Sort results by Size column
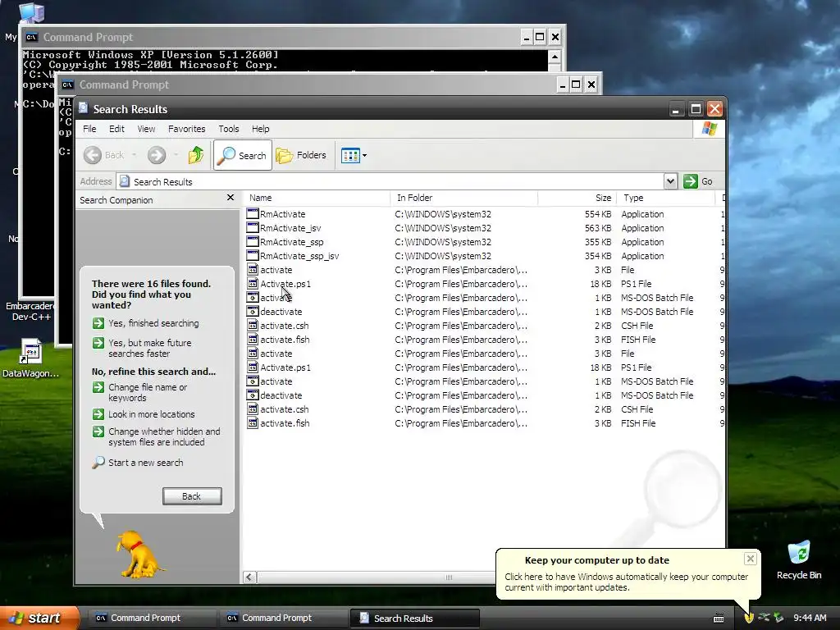This screenshot has height=630, width=840. (x=577, y=198)
